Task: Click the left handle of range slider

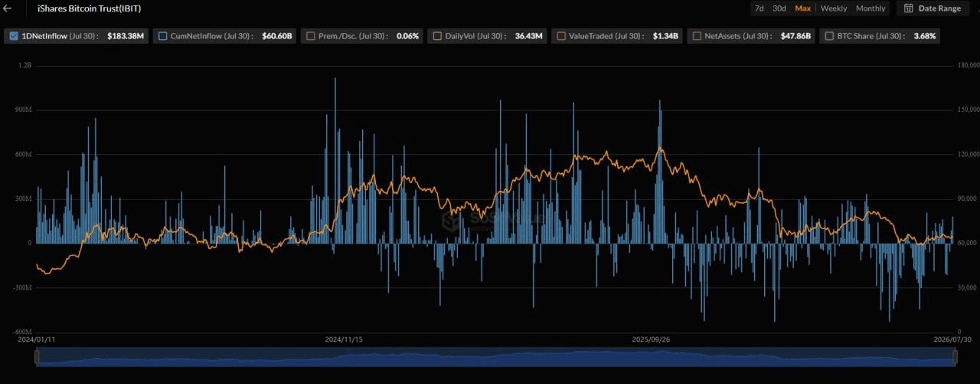Action: [x=37, y=357]
